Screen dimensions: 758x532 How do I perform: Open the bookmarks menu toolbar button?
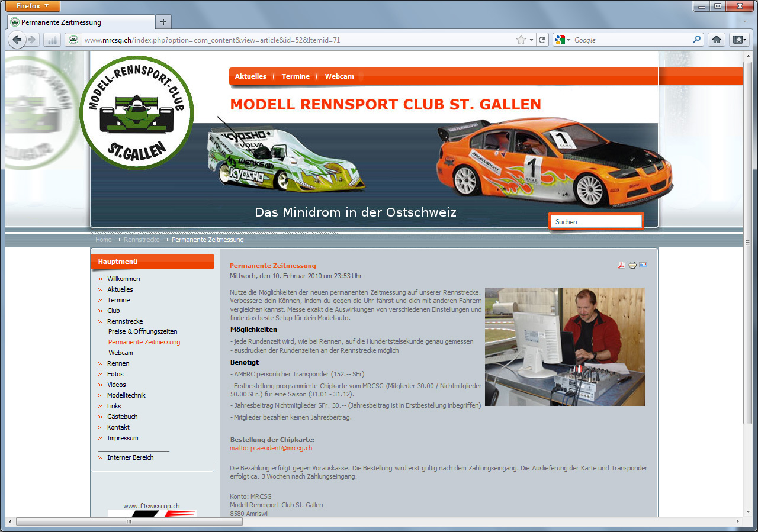[x=738, y=40]
